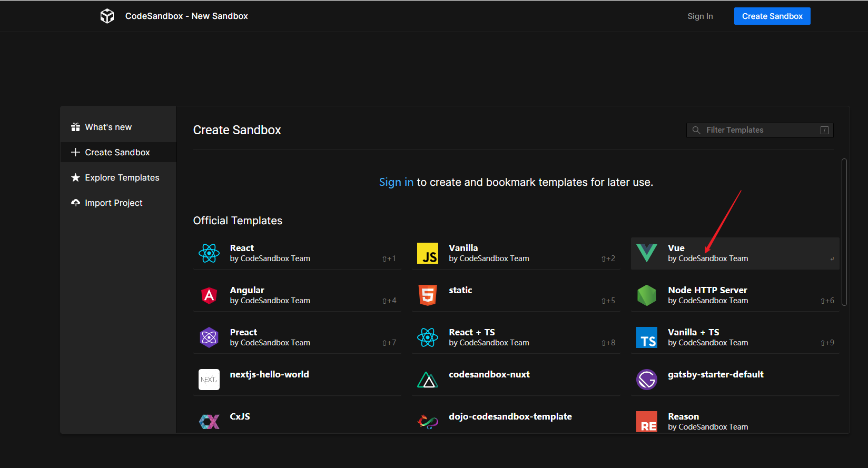Switch to Explore Templates section
Image resolution: width=868 pixels, height=468 pixels.
point(122,178)
